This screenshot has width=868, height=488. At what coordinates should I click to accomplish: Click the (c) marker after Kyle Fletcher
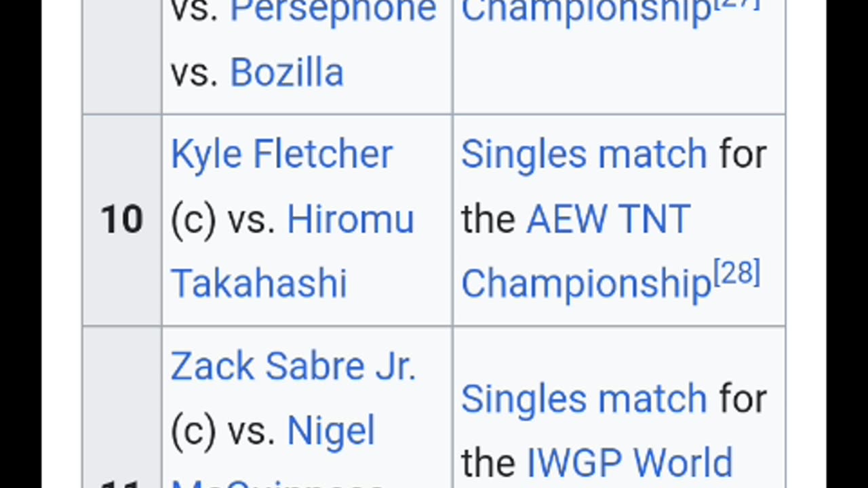point(193,220)
